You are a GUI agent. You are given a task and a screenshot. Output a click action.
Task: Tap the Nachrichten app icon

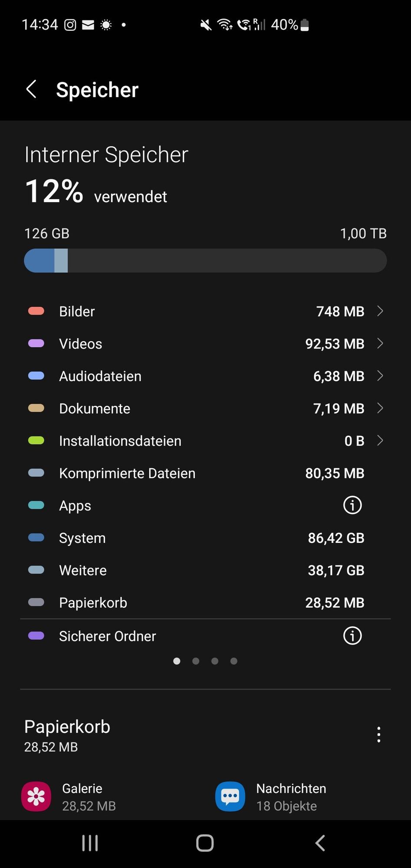[230, 796]
